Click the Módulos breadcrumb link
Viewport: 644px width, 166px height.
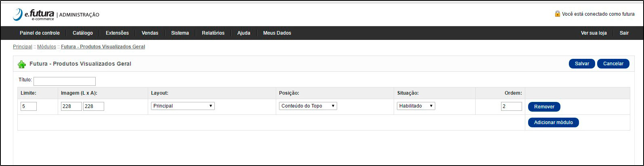click(46, 47)
